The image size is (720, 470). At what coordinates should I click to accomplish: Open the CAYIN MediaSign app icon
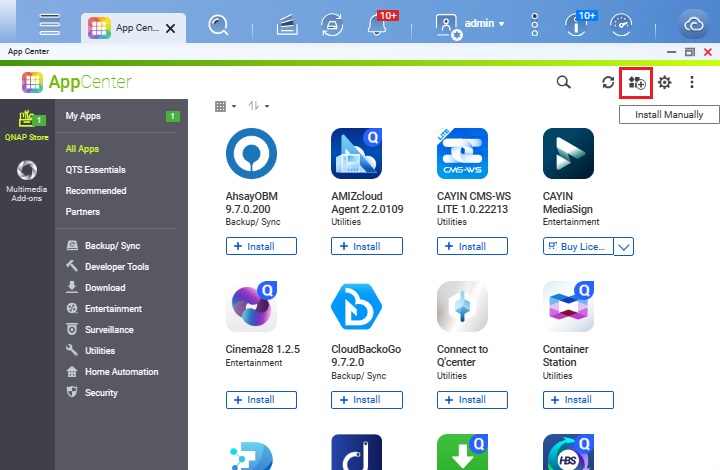[568, 153]
